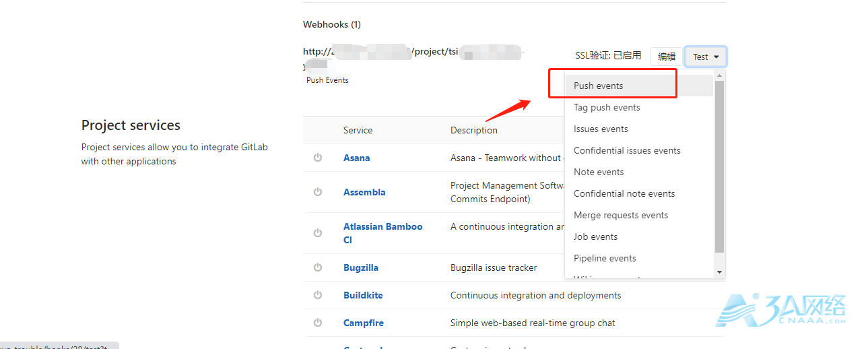Pick Merge requests events option
The image size is (868, 349).
[x=638, y=215]
